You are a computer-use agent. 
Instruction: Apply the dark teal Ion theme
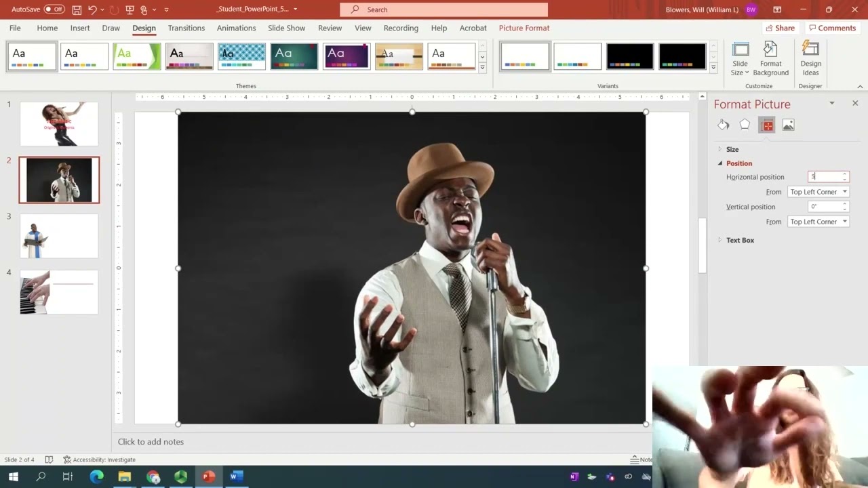pos(294,56)
